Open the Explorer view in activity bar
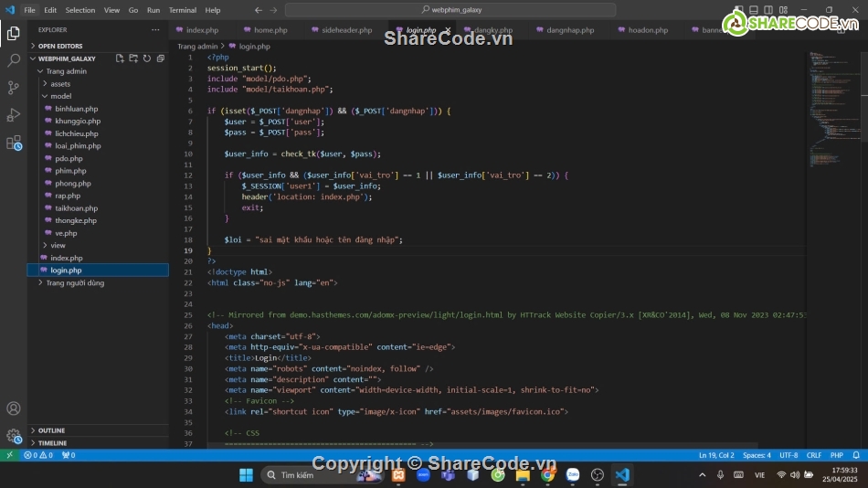 pos(14,33)
